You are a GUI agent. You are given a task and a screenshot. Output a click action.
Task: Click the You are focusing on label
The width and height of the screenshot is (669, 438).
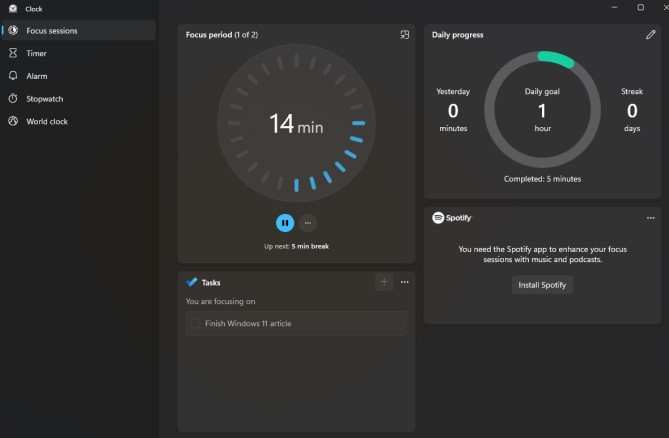coord(220,301)
